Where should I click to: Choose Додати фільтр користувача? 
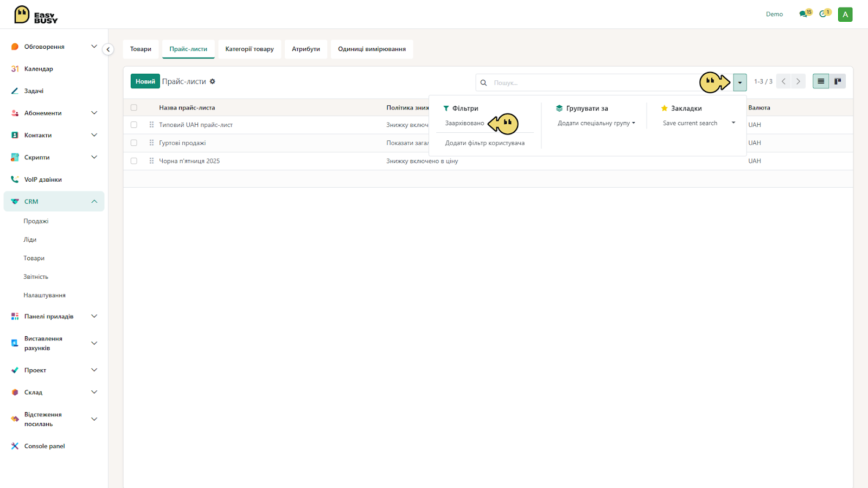coord(485,143)
